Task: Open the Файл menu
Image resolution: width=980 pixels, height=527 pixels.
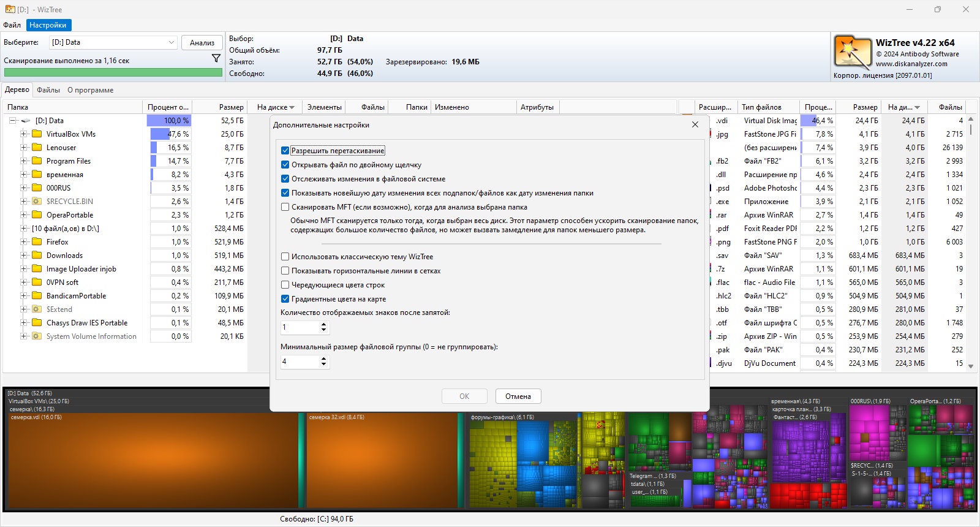Action: pyautogui.click(x=12, y=25)
